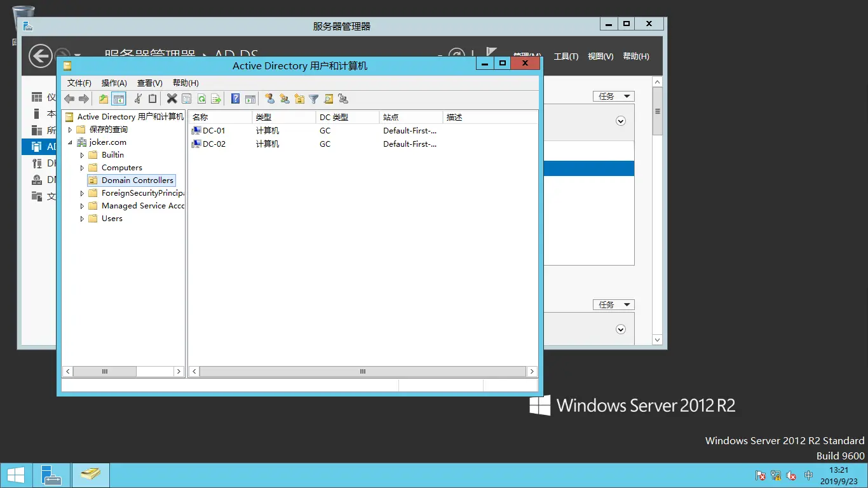Select the Computers container
The width and height of the screenshot is (868, 488).
(122, 168)
